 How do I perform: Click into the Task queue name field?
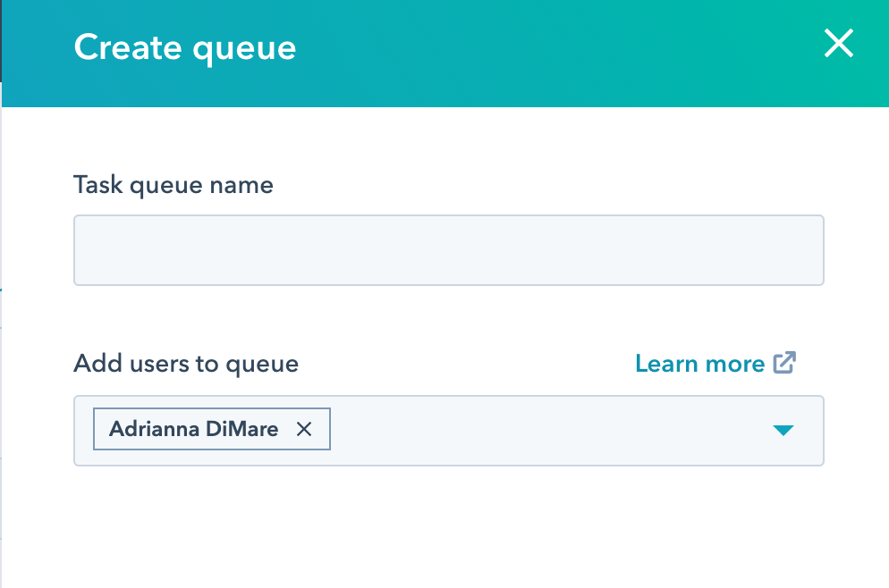(x=447, y=250)
